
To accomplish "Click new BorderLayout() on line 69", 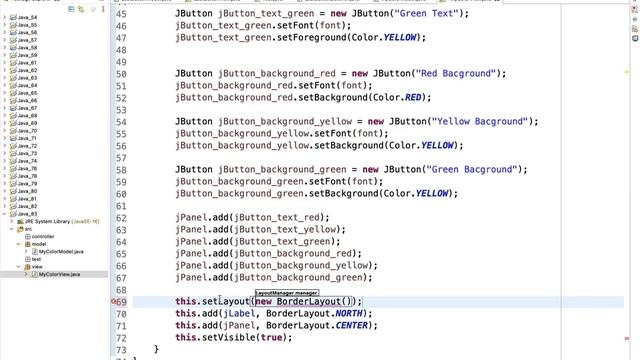I will coord(304,302).
